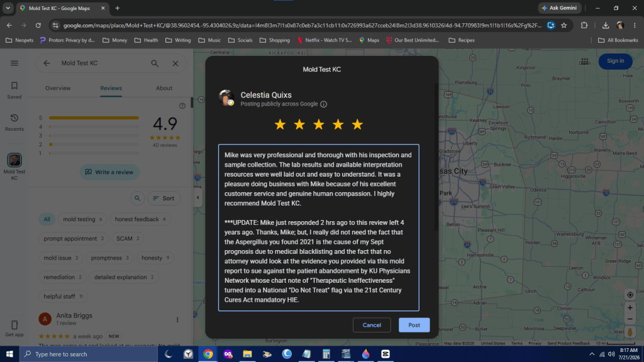Show your location on the map
The width and height of the screenshot is (644, 362).
click(x=630, y=295)
